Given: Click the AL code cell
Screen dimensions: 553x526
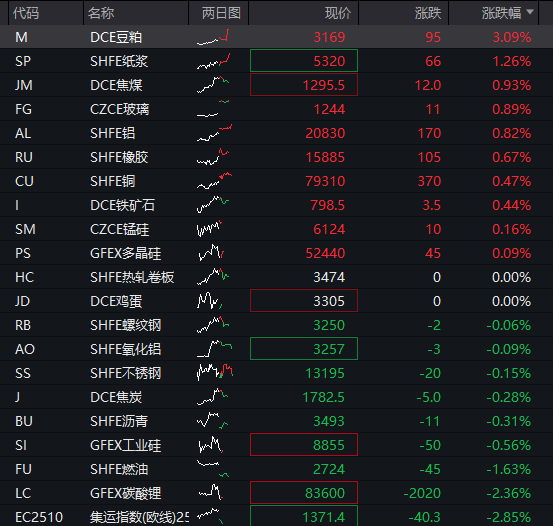Looking at the screenshot, I should click(x=23, y=133).
